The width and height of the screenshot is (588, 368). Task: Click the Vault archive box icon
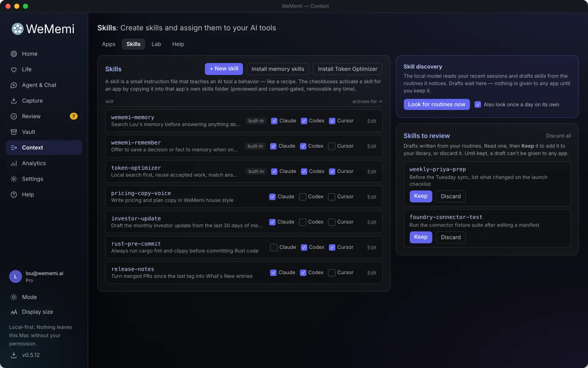(14, 132)
